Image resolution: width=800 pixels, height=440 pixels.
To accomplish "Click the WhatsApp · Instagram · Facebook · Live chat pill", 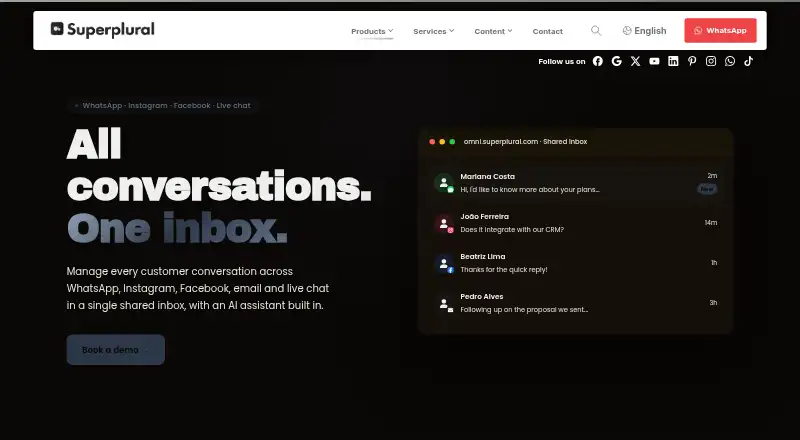I will click(163, 106).
